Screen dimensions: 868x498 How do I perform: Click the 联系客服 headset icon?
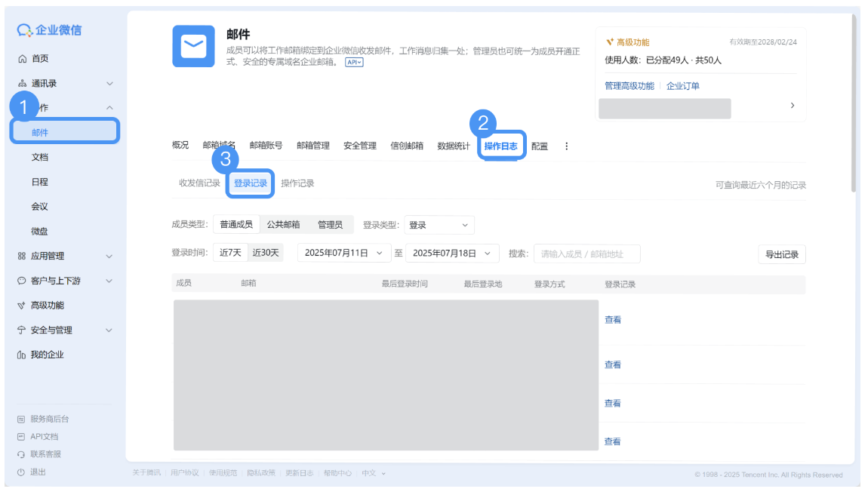point(21,454)
